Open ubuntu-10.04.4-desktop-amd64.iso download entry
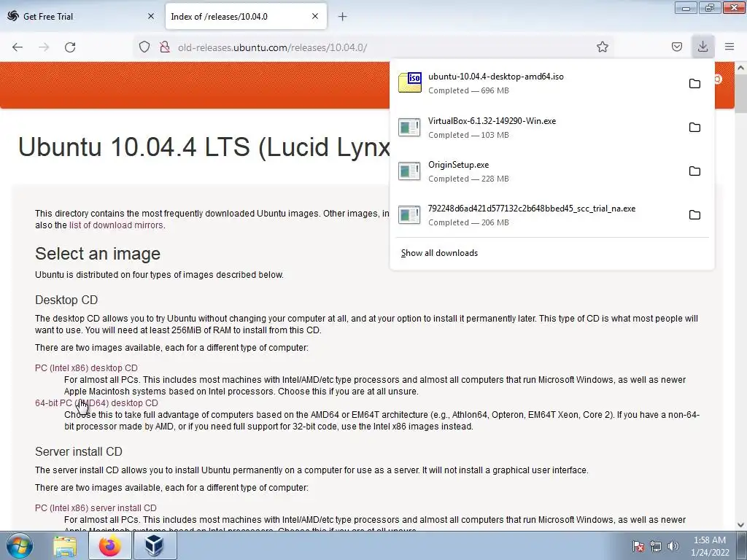The image size is (747, 560). click(x=538, y=83)
